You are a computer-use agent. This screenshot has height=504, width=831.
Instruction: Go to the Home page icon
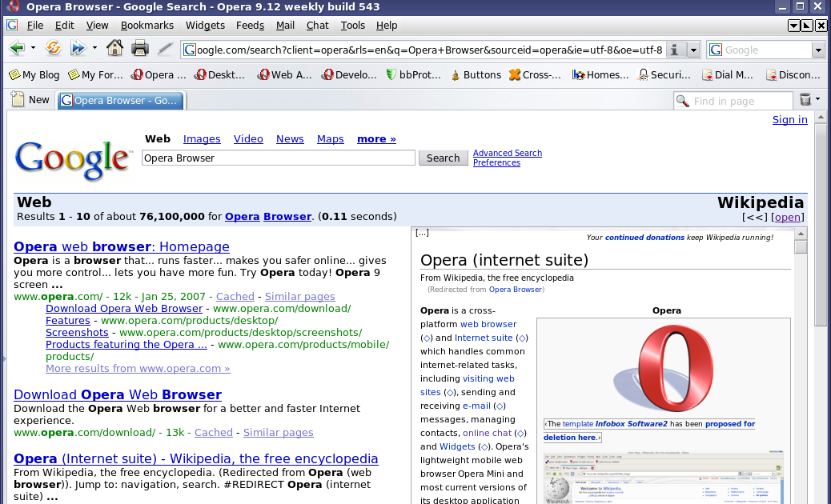tap(114, 49)
